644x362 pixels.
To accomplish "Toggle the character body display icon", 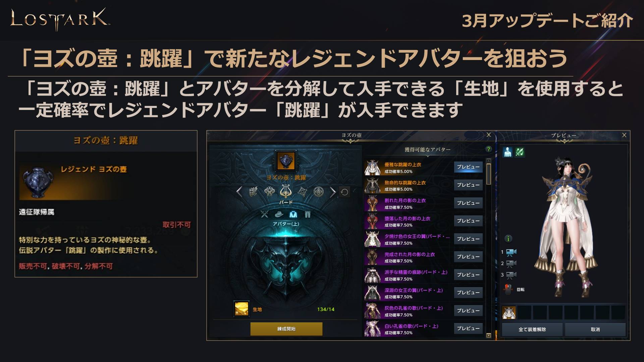I will (507, 152).
